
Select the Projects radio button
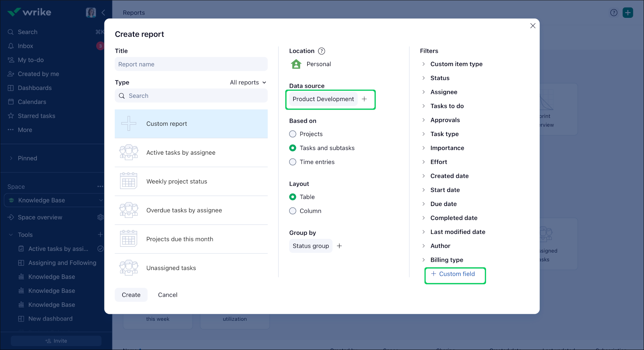[x=293, y=134]
